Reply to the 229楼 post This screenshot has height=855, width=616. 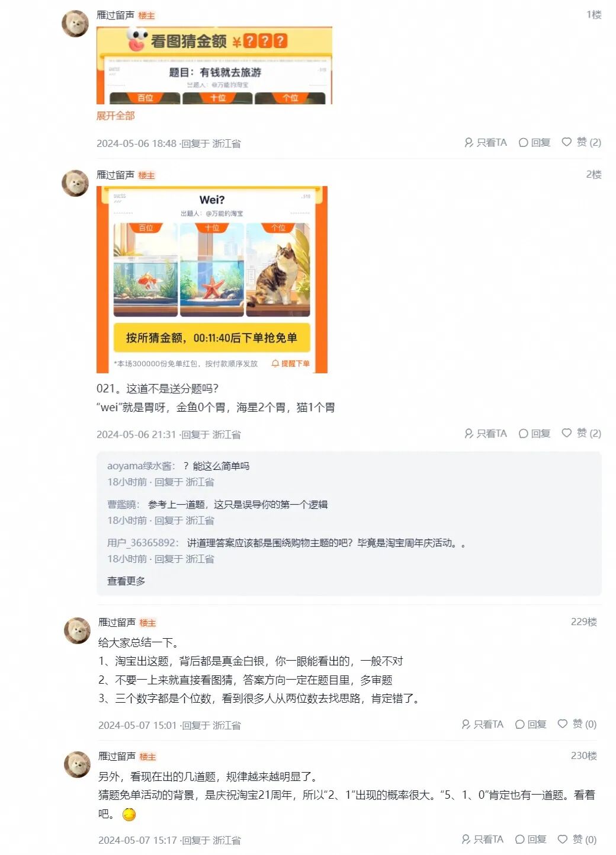[531, 724]
